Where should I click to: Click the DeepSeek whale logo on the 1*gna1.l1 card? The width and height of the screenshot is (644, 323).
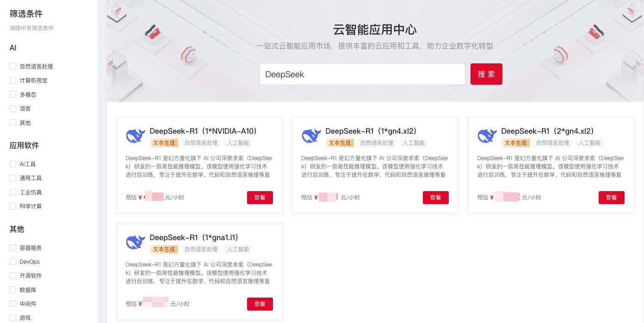pyautogui.click(x=136, y=242)
